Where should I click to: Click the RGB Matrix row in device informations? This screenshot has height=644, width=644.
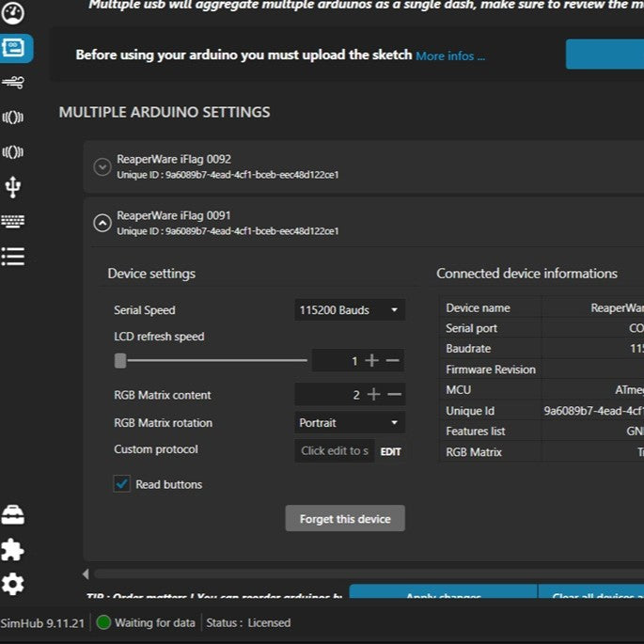pyautogui.click(x=542, y=452)
